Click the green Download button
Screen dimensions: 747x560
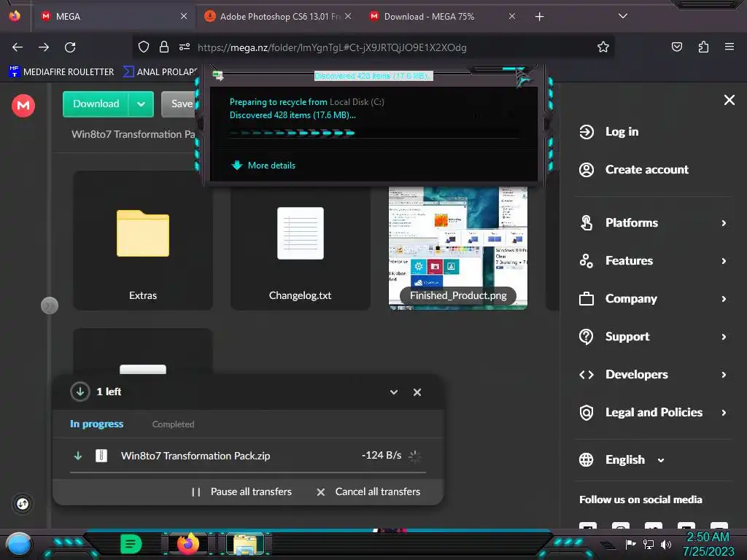point(96,104)
